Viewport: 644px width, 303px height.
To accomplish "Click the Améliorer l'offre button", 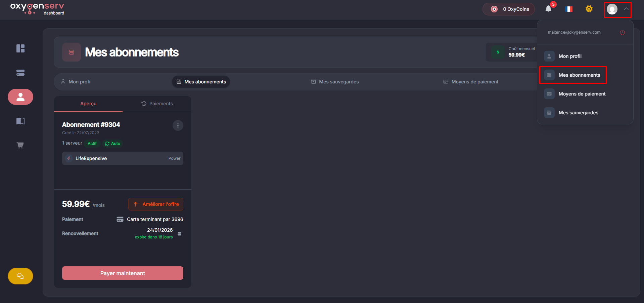I will pos(156,204).
